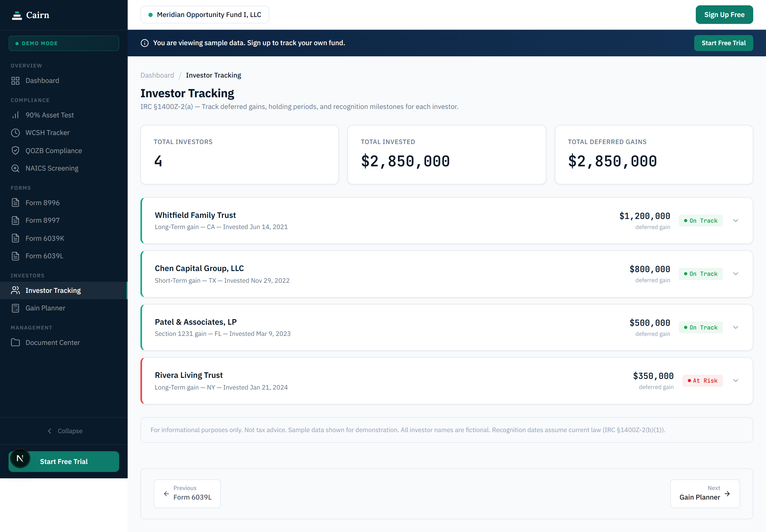Viewport: 766px width, 532px height.
Task: Open Form 6039K page
Action: coord(64,238)
